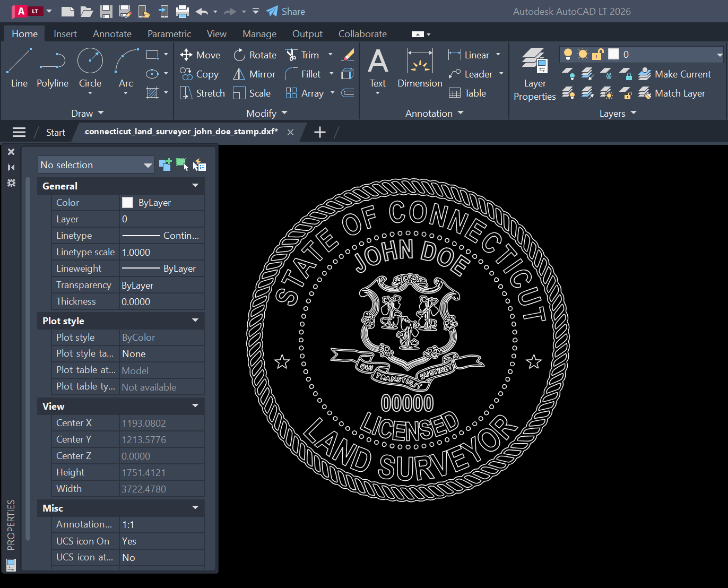Switch to the Start file tab
Viewport: 728px width, 588px height.
click(x=55, y=133)
